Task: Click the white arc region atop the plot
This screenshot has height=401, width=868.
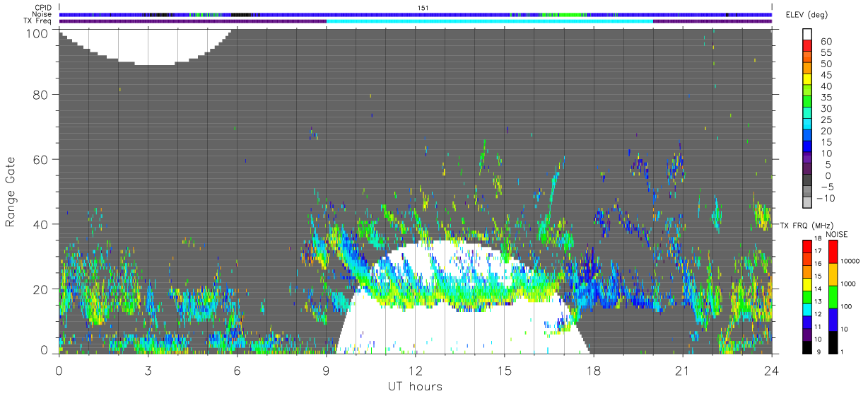Action: coord(146,47)
